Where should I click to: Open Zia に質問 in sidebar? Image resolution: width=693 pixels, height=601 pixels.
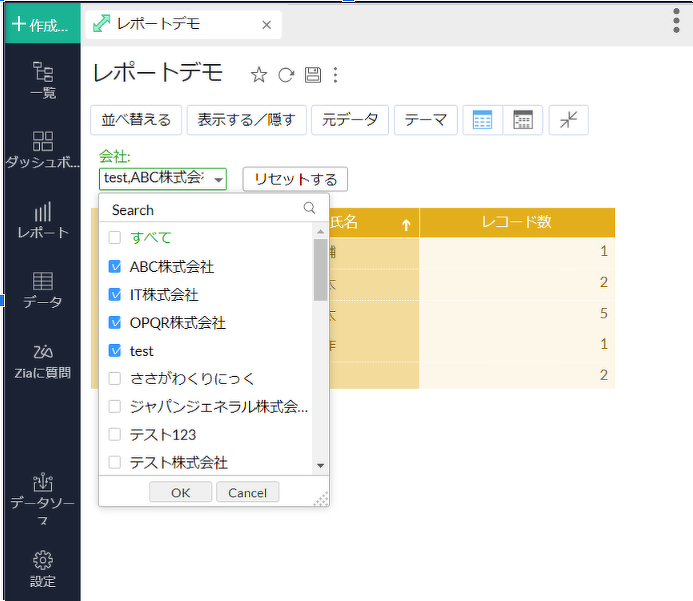pos(43,360)
